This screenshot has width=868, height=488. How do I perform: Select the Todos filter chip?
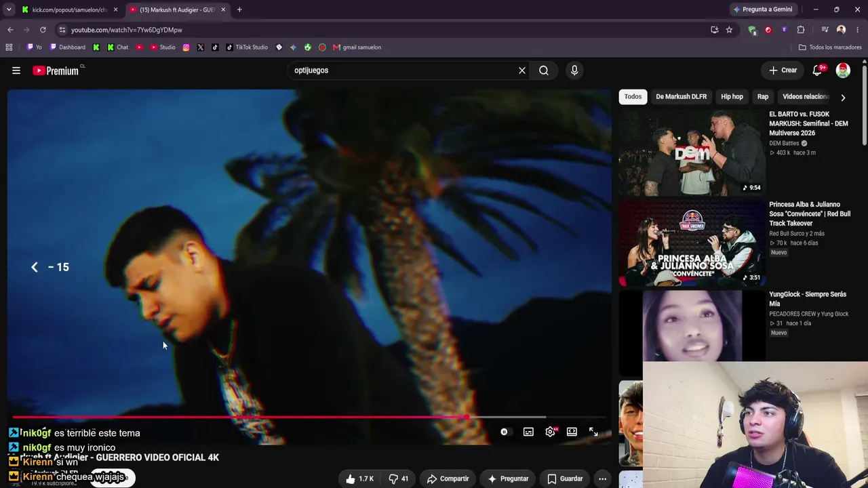[633, 97]
